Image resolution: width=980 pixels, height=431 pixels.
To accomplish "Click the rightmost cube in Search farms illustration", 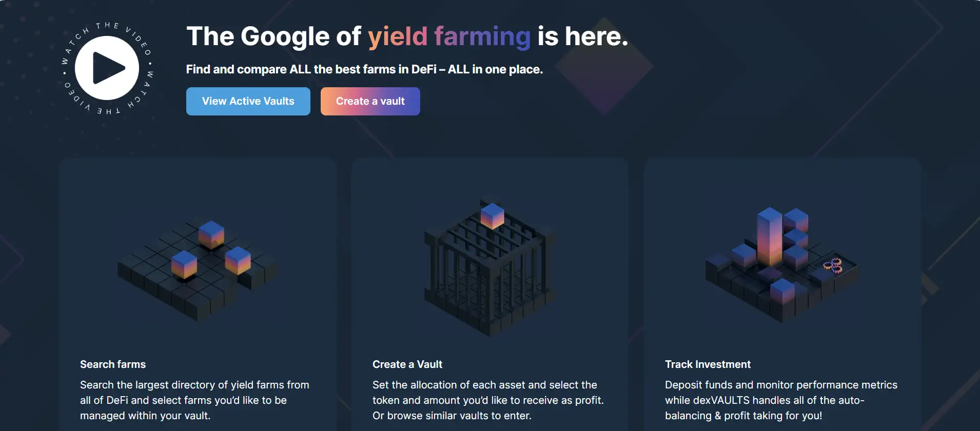I will [x=238, y=260].
